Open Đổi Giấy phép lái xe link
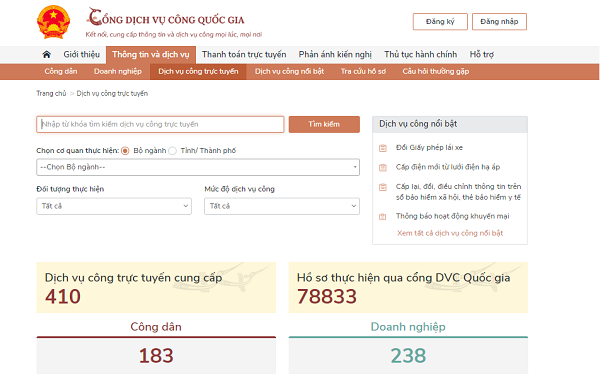Screen dimensions: 600x386 pyautogui.click(x=429, y=148)
